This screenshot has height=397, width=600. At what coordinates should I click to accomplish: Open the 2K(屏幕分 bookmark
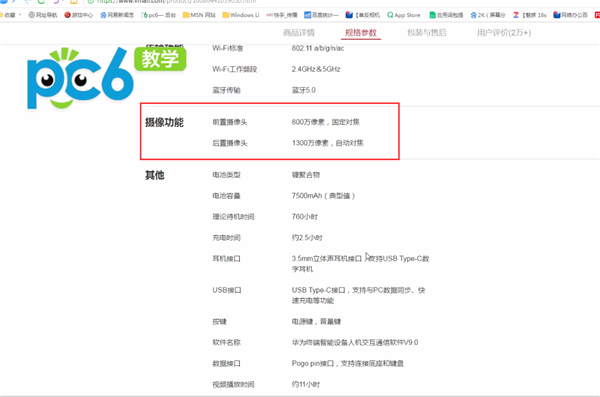pyautogui.click(x=488, y=15)
